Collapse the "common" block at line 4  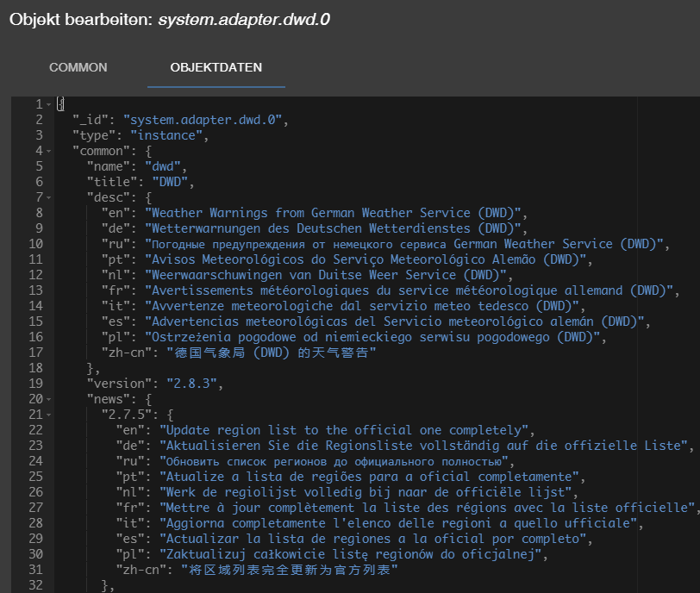coord(48,151)
